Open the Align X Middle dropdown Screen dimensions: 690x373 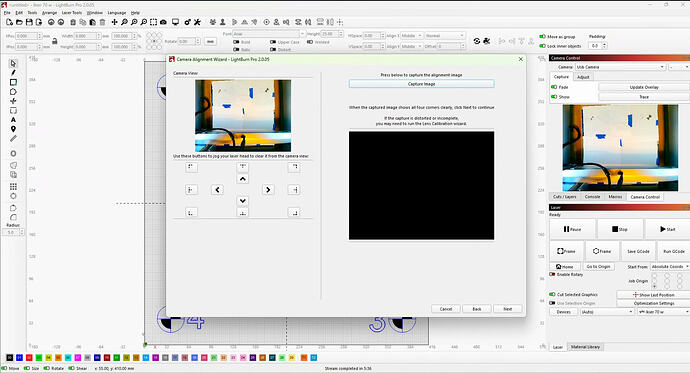(x=411, y=35)
